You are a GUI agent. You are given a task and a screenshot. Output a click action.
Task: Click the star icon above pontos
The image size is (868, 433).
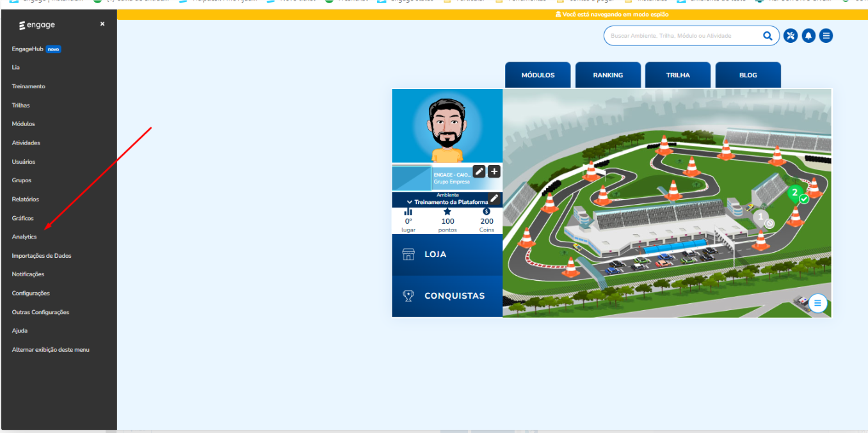click(447, 211)
